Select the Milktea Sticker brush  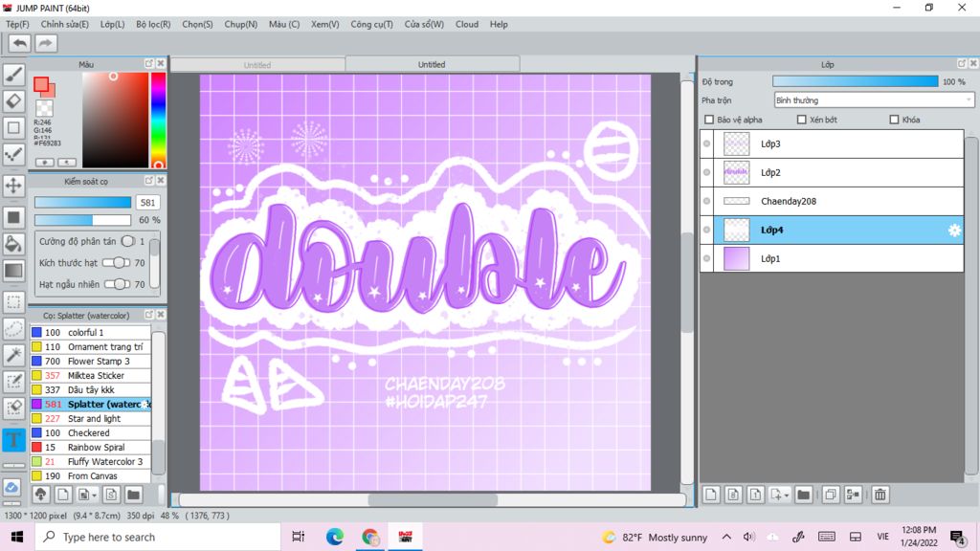(x=91, y=375)
